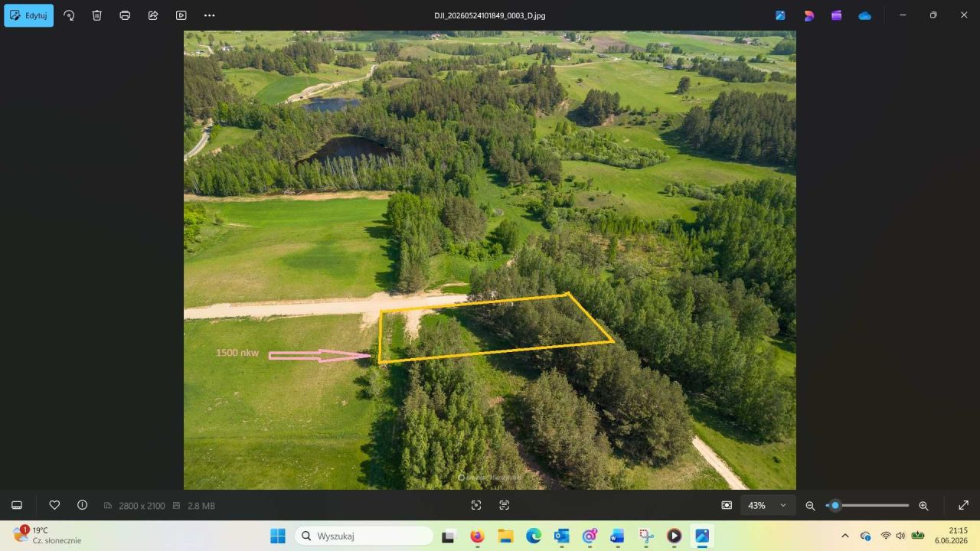The image size is (980, 551).
Task: Launch Firefox from the taskbar
Action: click(477, 536)
